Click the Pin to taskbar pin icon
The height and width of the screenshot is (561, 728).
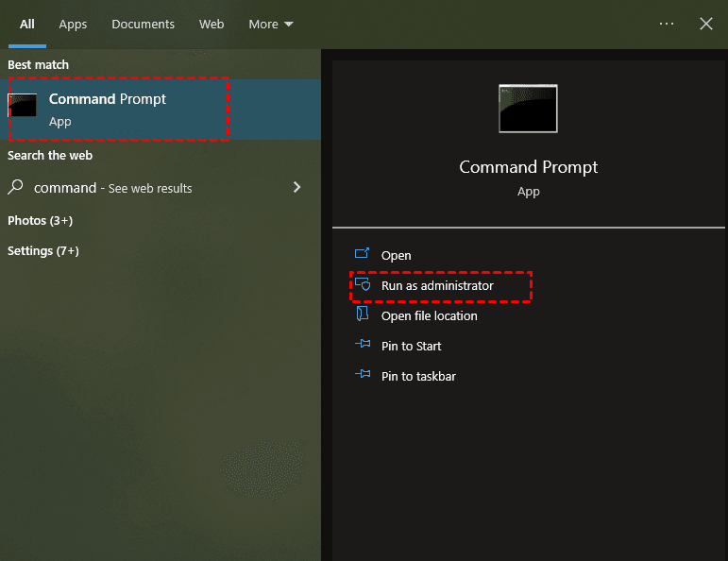click(362, 376)
